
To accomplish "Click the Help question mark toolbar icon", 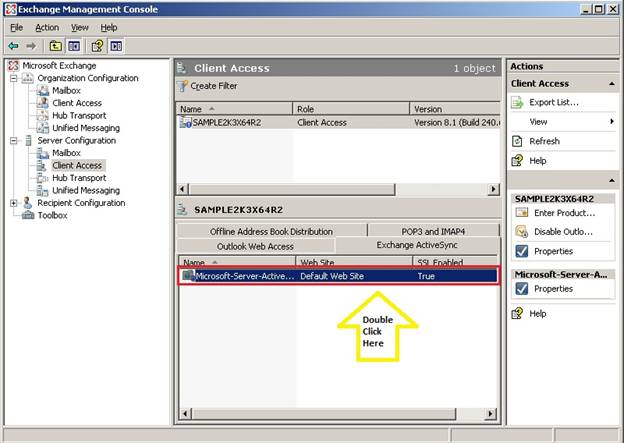I will pyautogui.click(x=98, y=46).
